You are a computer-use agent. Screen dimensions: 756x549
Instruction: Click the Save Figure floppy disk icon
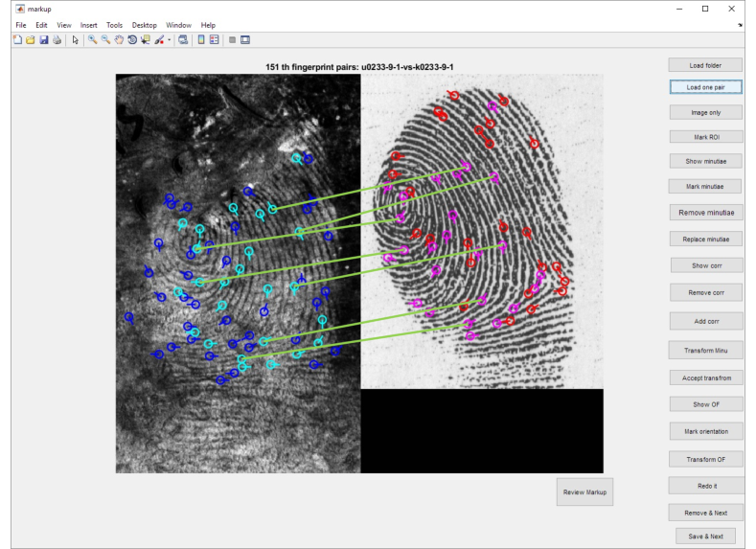pos(43,39)
